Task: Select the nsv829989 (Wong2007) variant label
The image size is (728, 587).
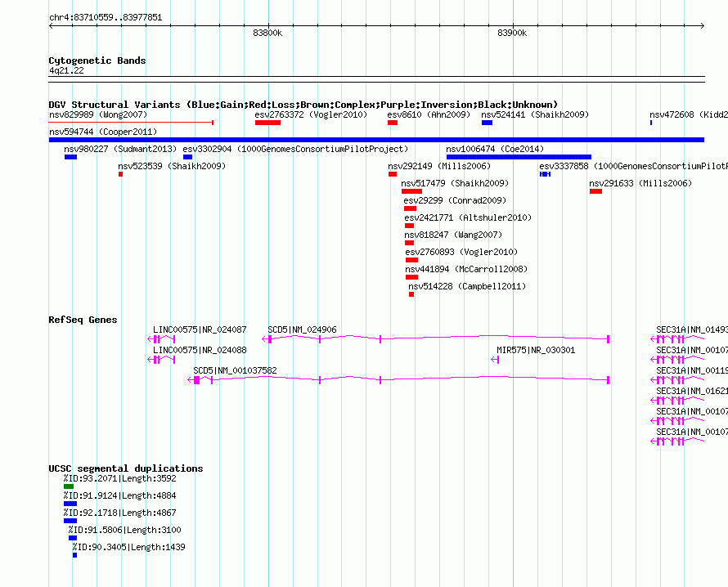Action: tap(98, 114)
